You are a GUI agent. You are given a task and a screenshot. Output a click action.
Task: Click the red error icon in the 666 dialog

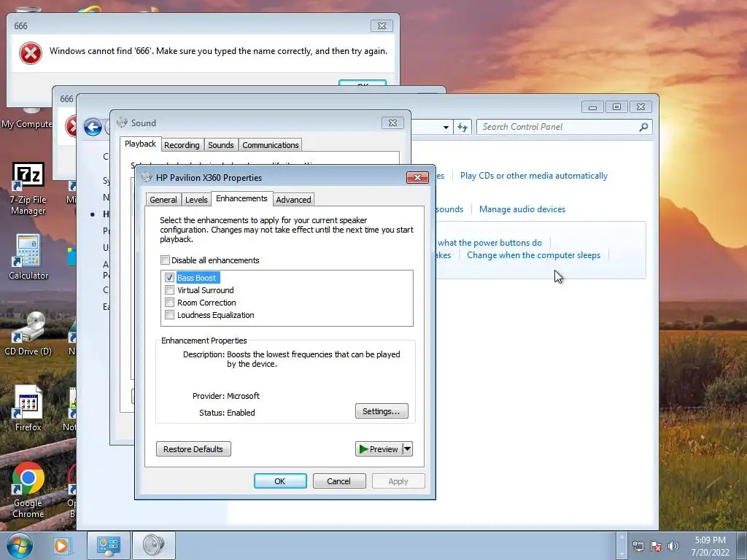click(x=31, y=52)
